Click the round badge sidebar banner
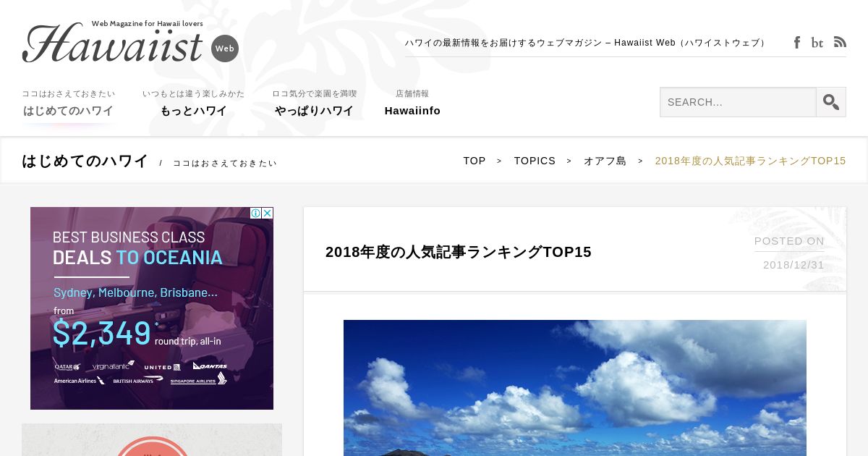 point(152,440)
